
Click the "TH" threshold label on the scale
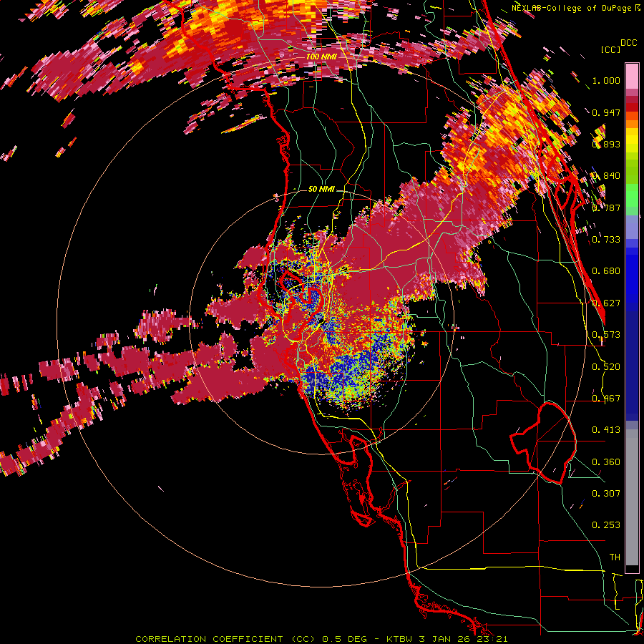tap(615, 557)
